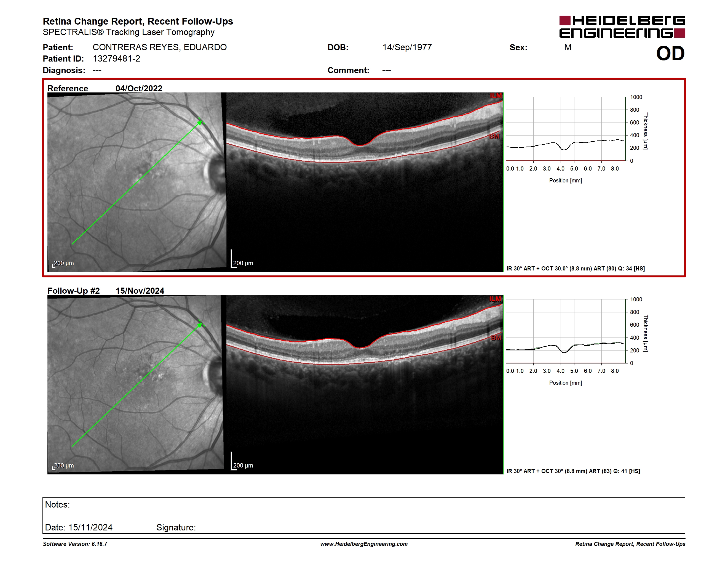Open the Follow-Up #2 OCT B-scan image
The image size is (728, 563).
[365, 384]
